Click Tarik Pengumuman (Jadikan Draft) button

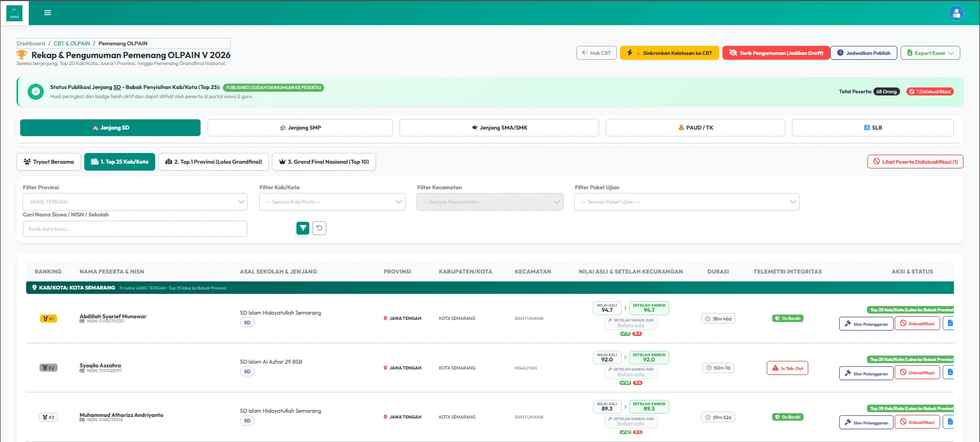coord(776,53)
